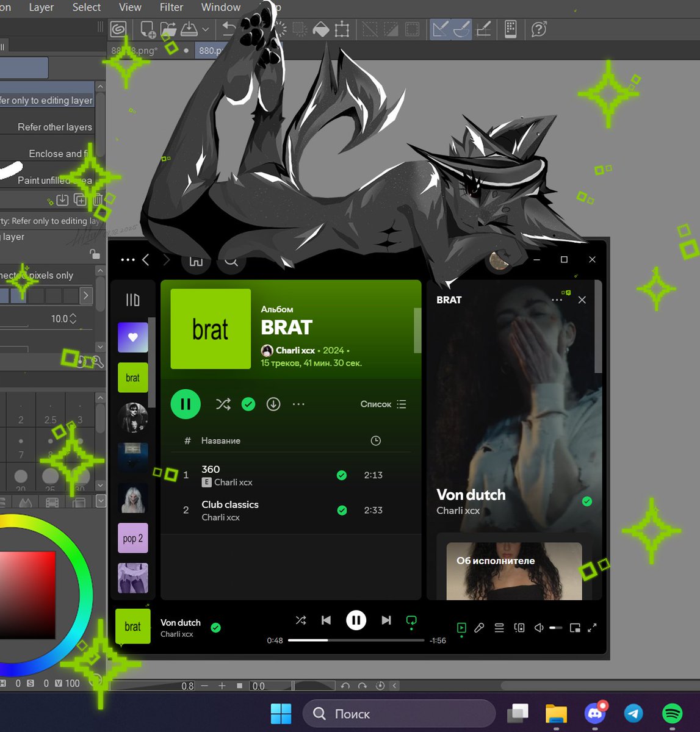
Task: Open the playback queue icon
Action: click(x=499, y=628)
